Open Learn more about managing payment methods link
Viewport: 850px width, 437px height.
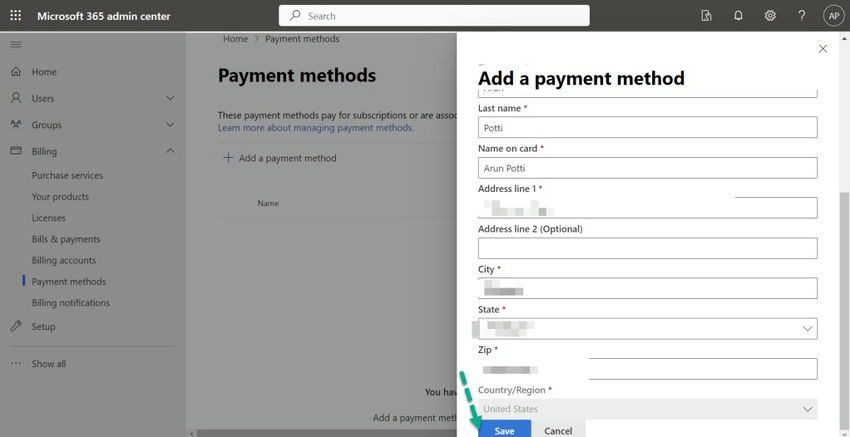click(x=315, y=128)
